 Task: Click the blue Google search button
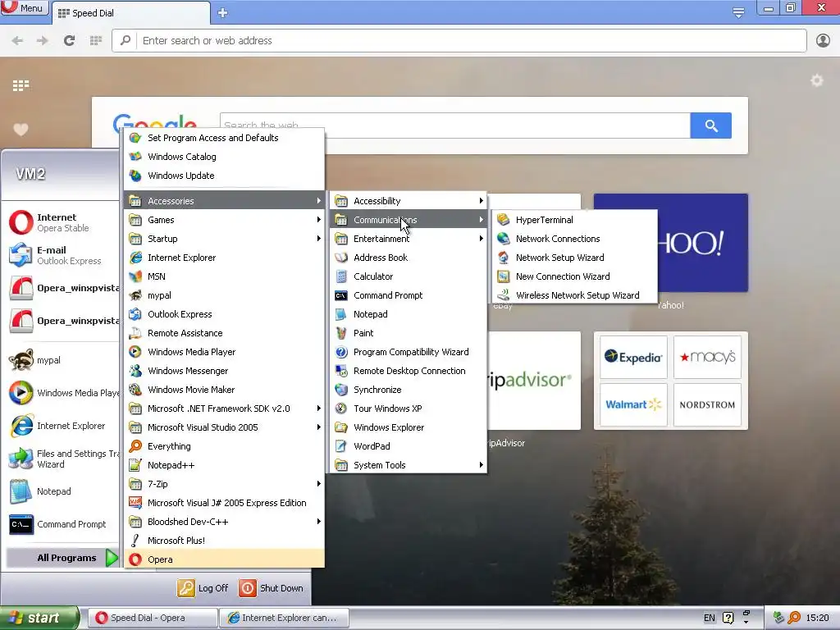(x=711, y=126)
